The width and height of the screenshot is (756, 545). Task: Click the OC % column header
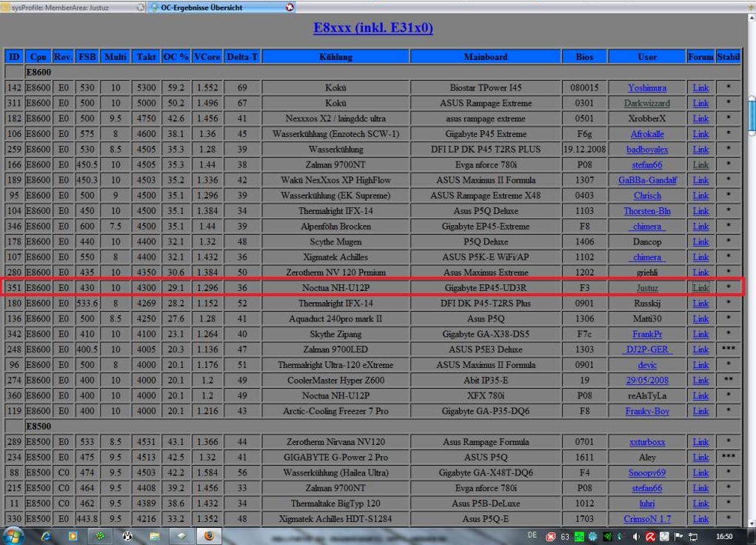pos(176,57)
